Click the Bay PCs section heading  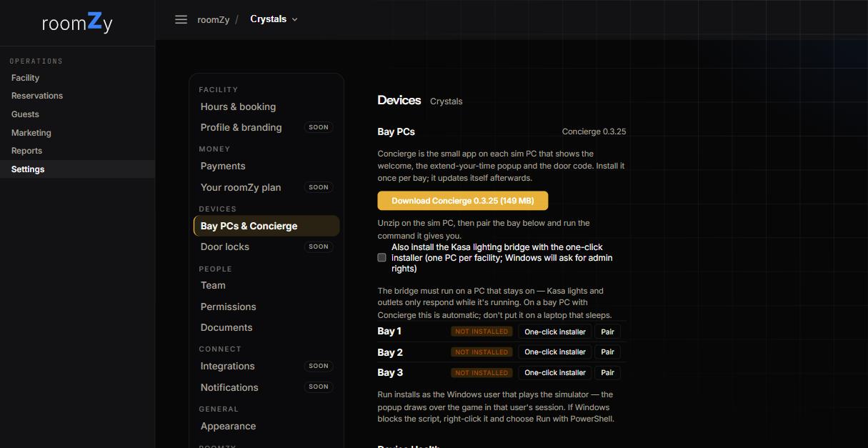pos(396,131)
